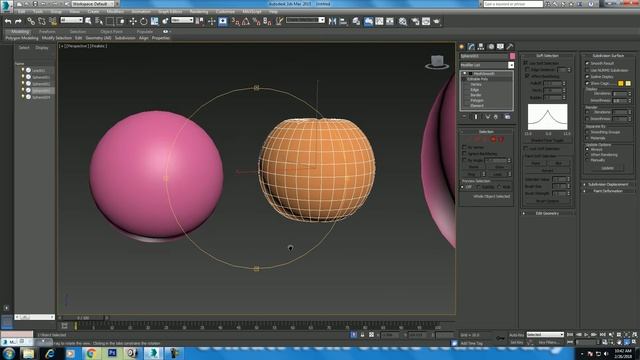Open the Rendering menu
The height and width of the screenshot is (360, 640).
199,12
